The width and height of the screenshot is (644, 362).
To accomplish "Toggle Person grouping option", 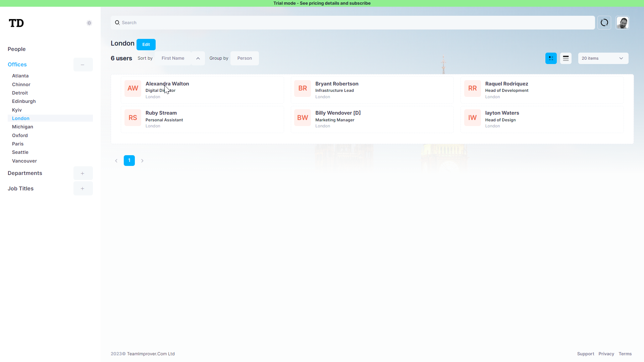I will click(244, 58).
